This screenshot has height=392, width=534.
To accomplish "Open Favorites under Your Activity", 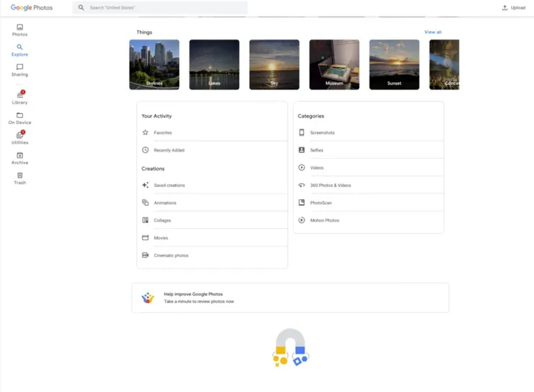I will [212, 133].
